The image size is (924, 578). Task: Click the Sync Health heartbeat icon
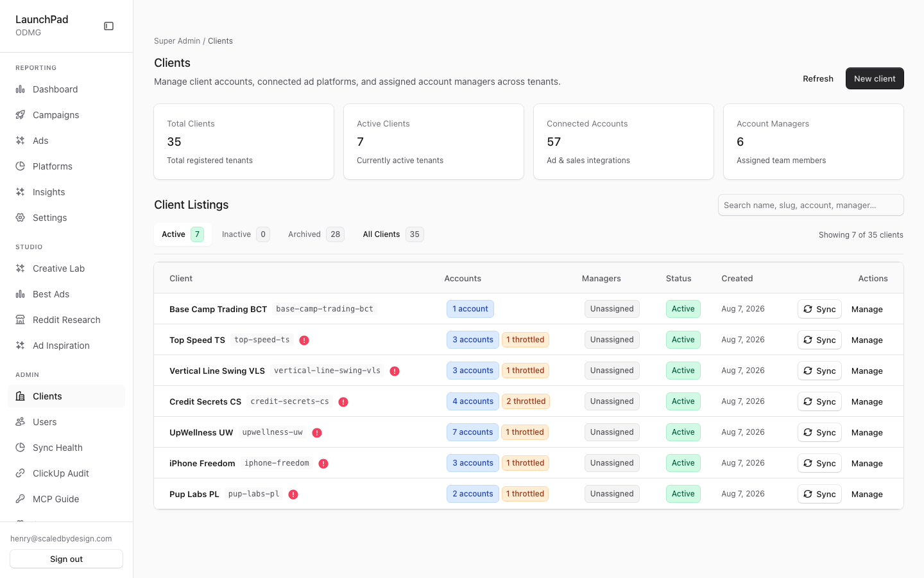click(x=21, y=448)
